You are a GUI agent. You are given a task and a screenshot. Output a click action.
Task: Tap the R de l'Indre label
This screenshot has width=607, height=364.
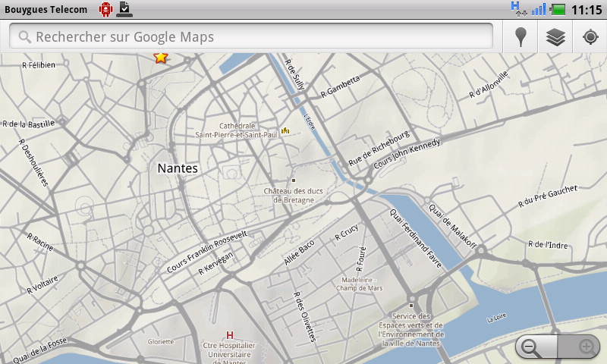pos(548,244)
